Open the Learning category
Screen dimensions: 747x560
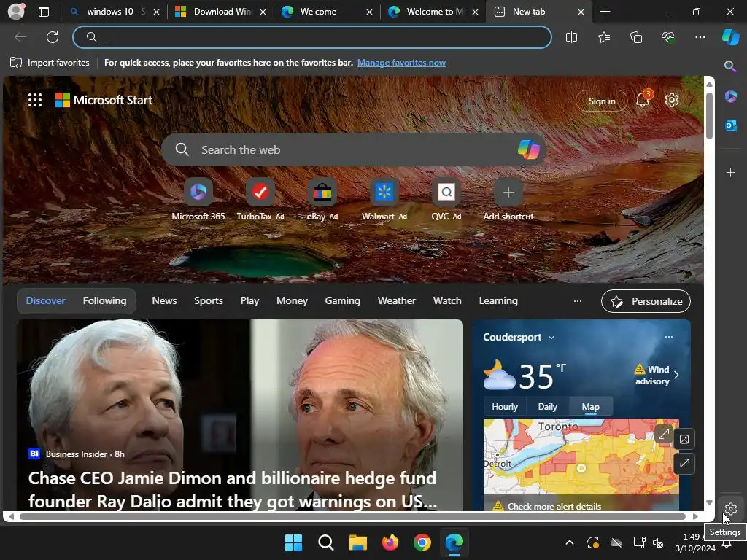pyautogui.click(x=498, y=301)
